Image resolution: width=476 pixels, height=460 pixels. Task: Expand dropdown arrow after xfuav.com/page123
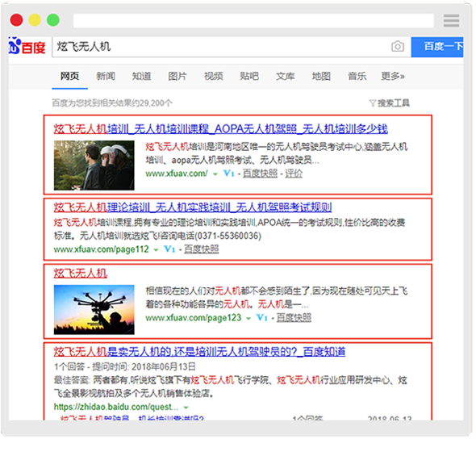pyautogui.click(x=248, y=319)
